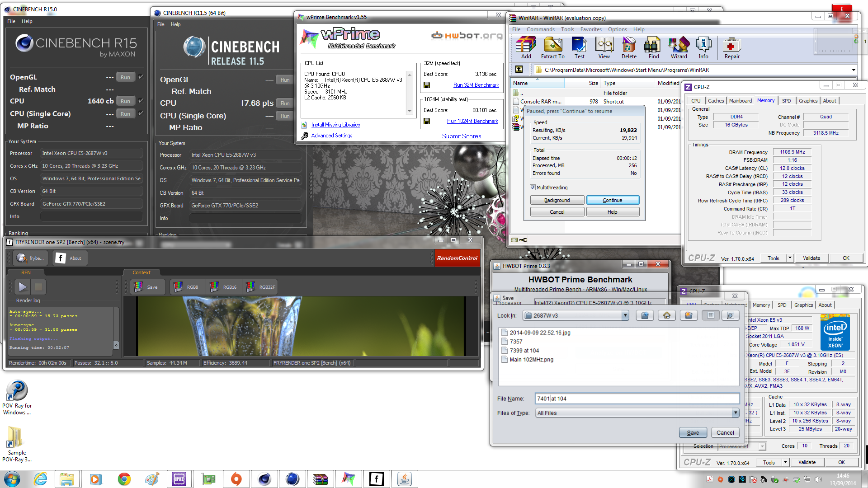Click the WinRAR Extract To icon

(552, 48)
